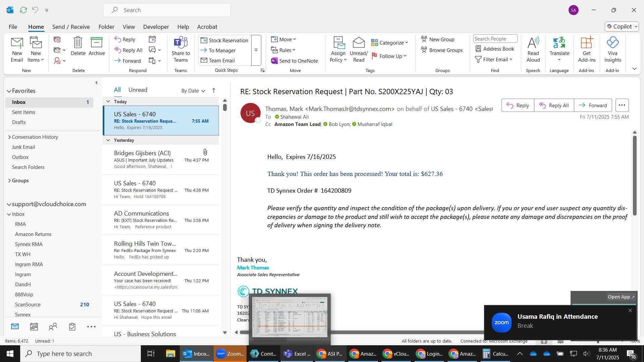Show Unread messages filter
Viewport: 644px width, 362px height.
138,90
